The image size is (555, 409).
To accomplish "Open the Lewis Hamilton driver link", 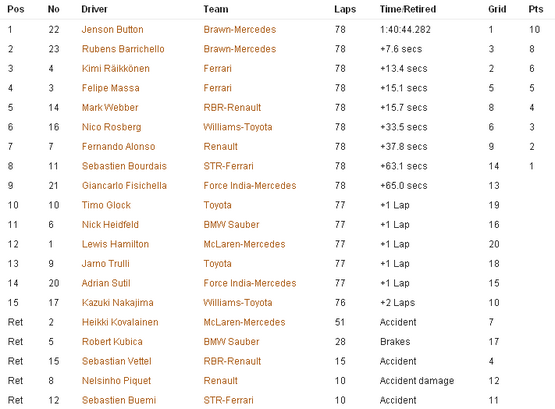I will coord(115,244).
